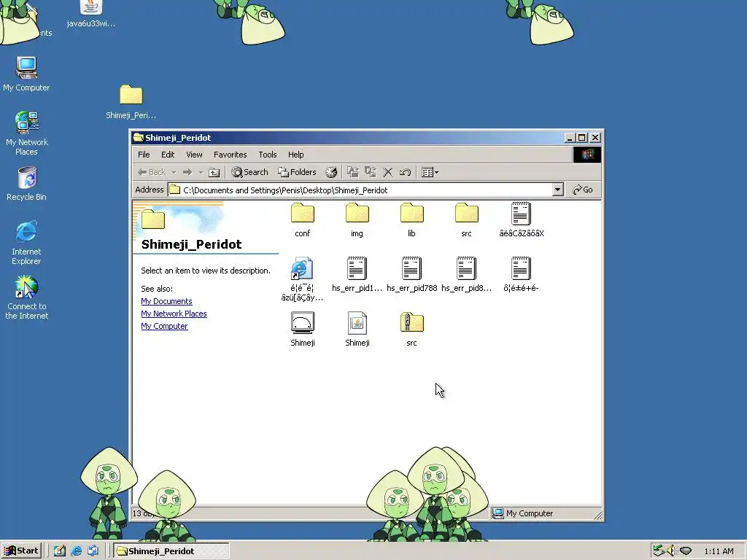Expand the Back history dropdown arrow
The width and height of the screenshot is (747, 560).
coord(174,172)
